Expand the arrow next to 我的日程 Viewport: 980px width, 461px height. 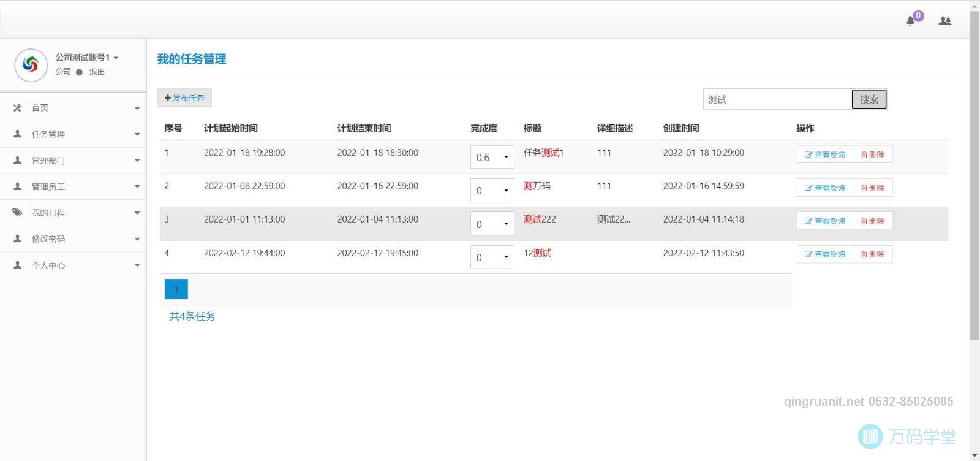tap(137, 213)
